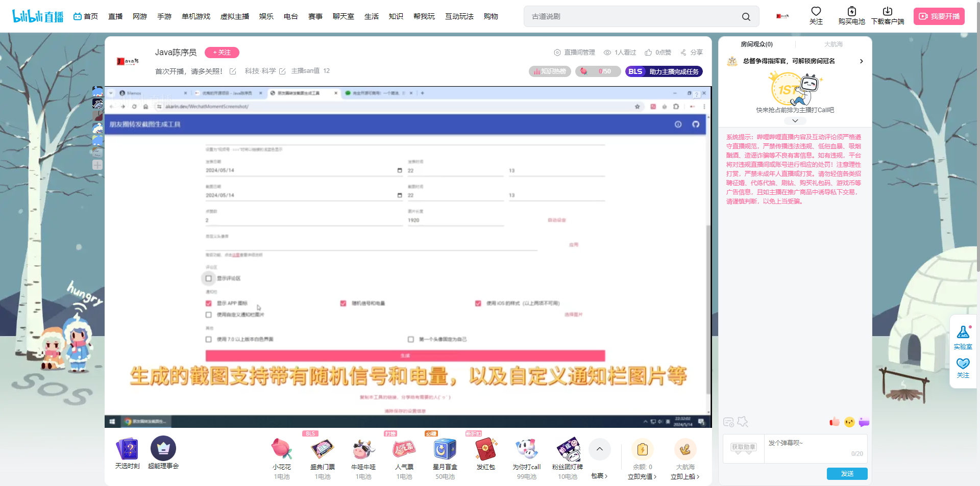Image resolution: width=980 pixels, height=486 pixels.
Task: Like the stream with 0点赞 thumb icon
Action: (x=648, y=53)
